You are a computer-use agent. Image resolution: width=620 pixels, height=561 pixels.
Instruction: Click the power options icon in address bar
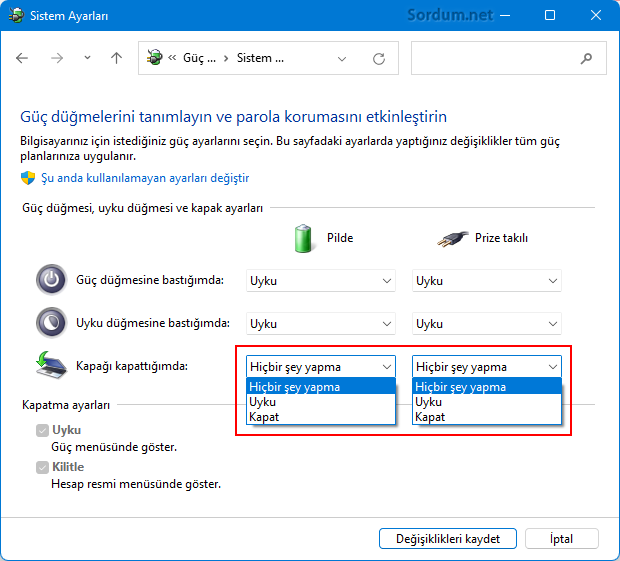[155, 58]
